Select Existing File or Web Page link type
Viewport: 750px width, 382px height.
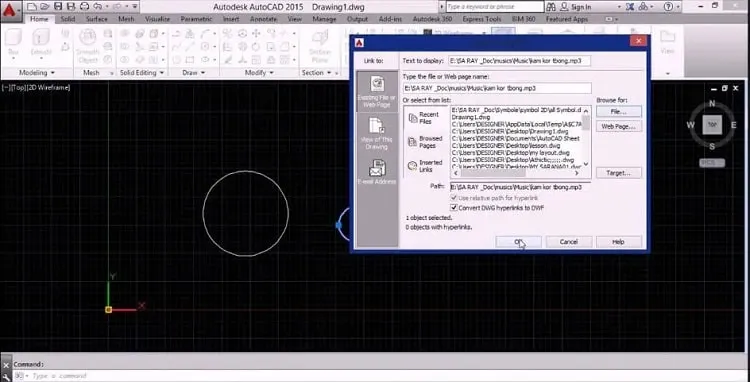[x=377, y=91]
